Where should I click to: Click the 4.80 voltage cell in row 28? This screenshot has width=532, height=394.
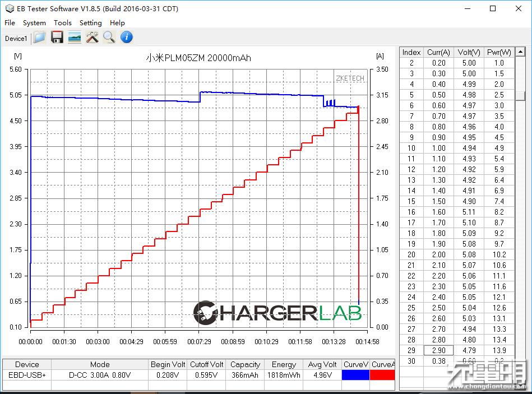pos(469,340)
